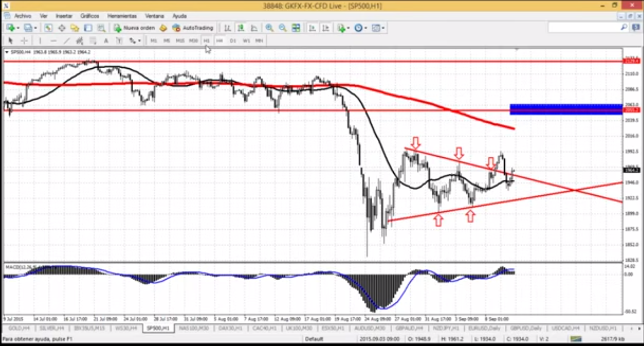Toggle chart auto scroll
The image size is (644, 346).
312,28
